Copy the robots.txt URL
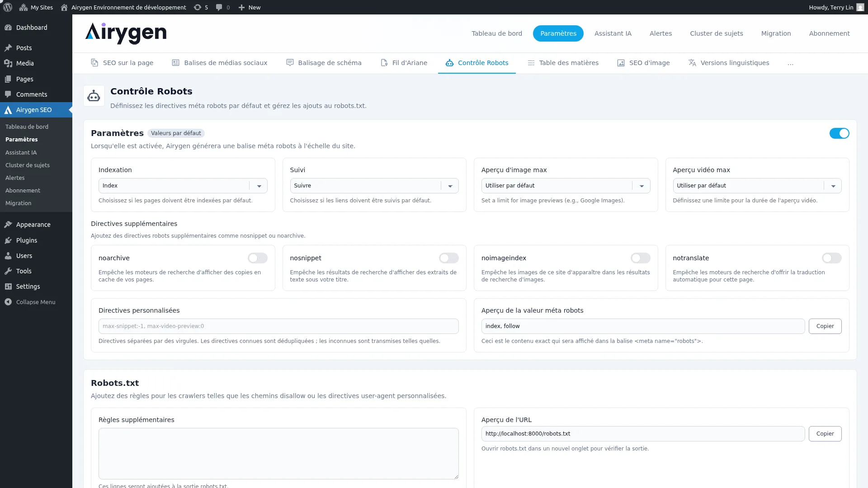The height and width of the screenshot is (488, 868). (x=825, y=434)
